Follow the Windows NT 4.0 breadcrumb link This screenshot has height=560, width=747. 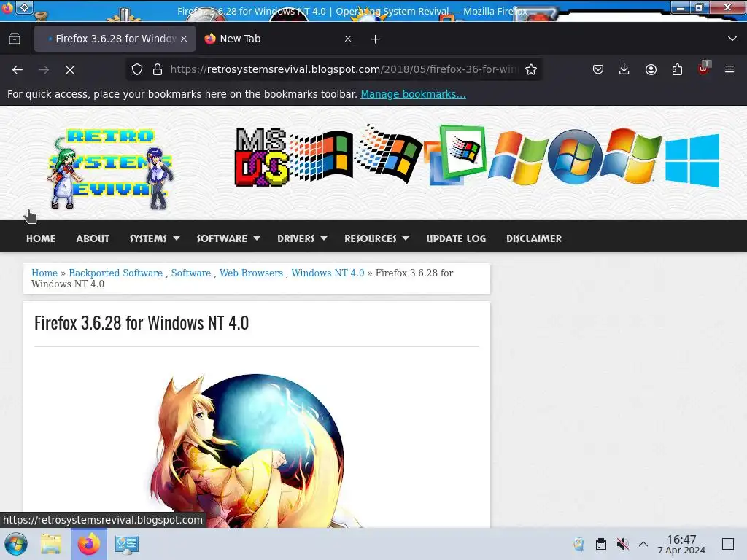click(328, 273)
